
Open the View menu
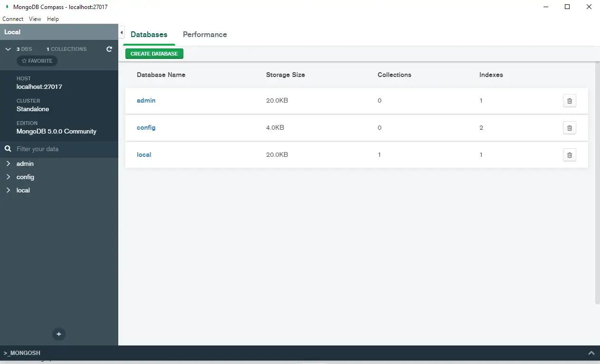click(x=35, y=19)
